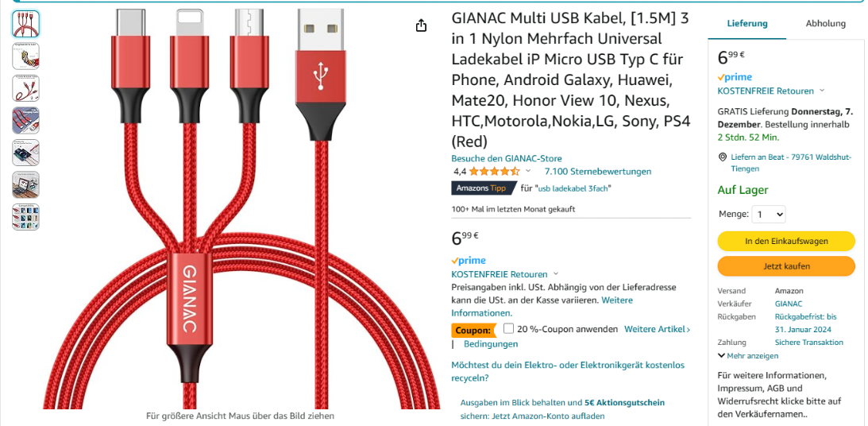Expand the rating breakdown chevron next to 4,4
The image size is (868, 426).
tap(528, 171)
